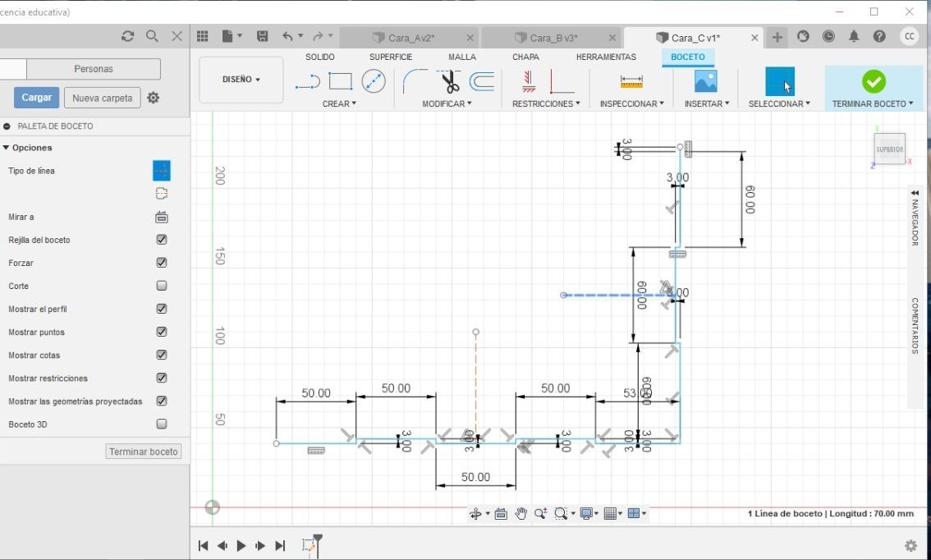
Task: Close the data panel
Action: click(177, 36)
